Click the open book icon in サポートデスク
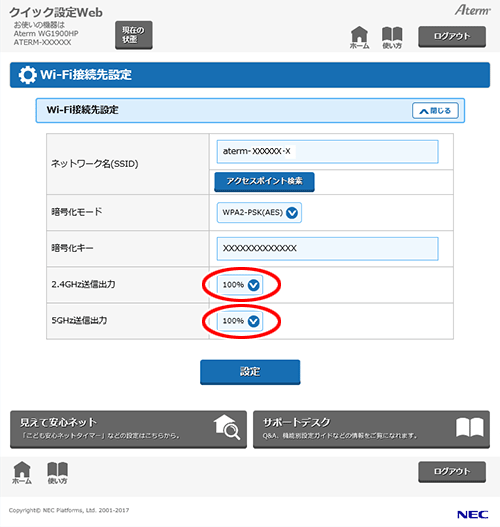Viewport: 500px width, 527px height. [470, 428]
